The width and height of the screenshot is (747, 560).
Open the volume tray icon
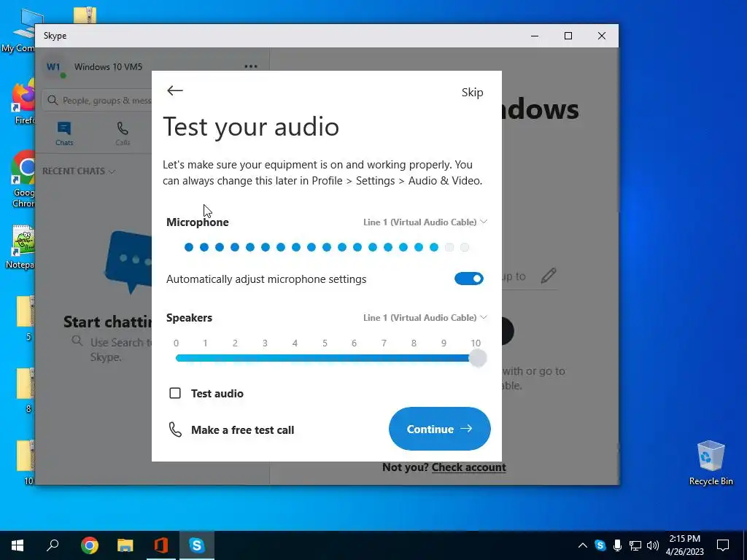pos(653,545)
